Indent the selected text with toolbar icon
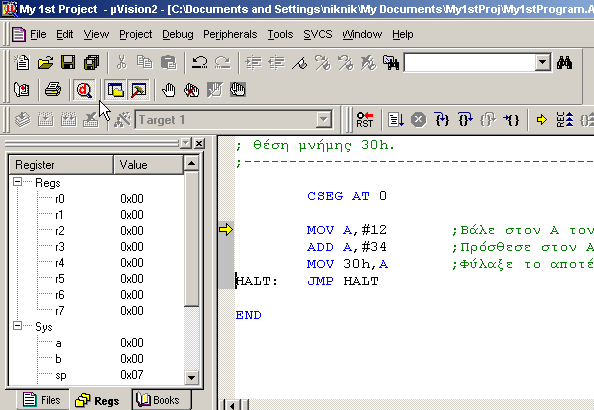 click(253, 63)
